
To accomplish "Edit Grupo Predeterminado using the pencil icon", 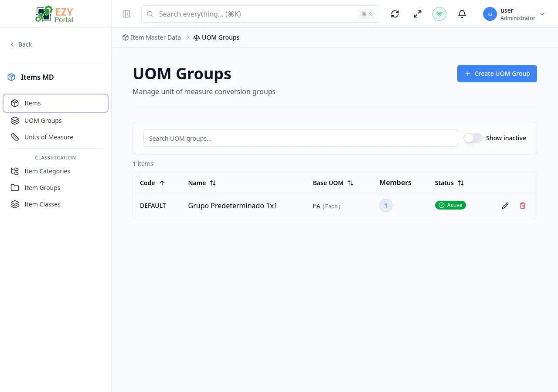I will tap(505, 205).
